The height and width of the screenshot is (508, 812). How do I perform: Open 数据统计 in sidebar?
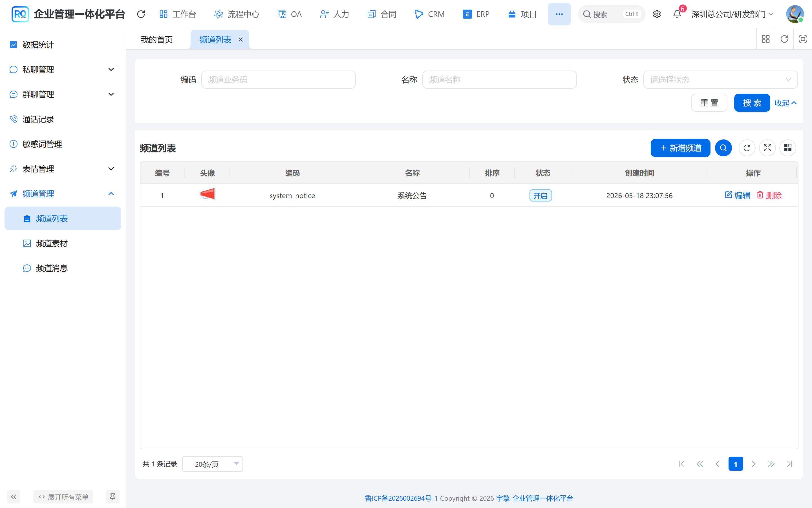(x=63, y=45)
